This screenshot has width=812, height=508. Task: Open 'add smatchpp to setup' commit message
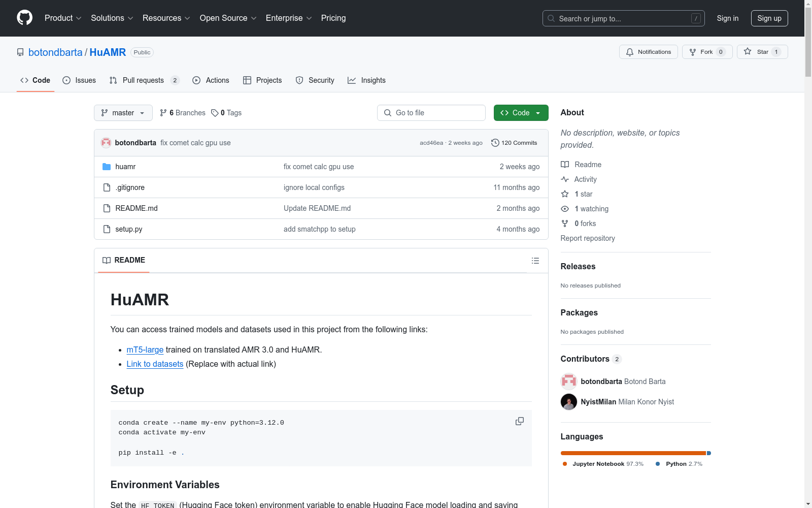(320, 229)
